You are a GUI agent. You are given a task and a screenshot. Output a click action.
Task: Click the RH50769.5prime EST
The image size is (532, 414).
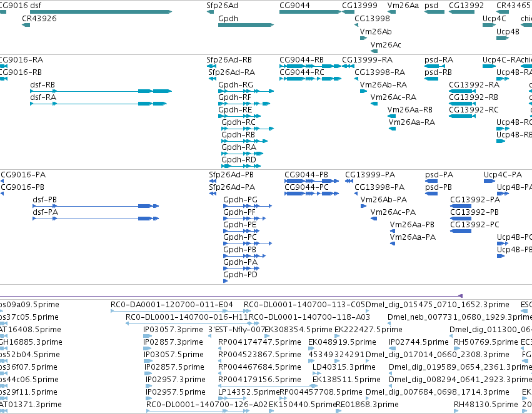click(456, 348)
